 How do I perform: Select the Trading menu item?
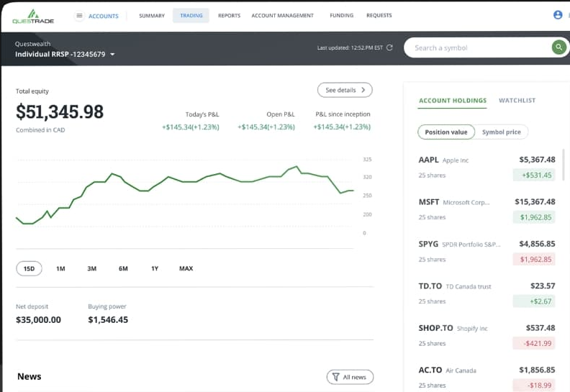tap(191, 16)
